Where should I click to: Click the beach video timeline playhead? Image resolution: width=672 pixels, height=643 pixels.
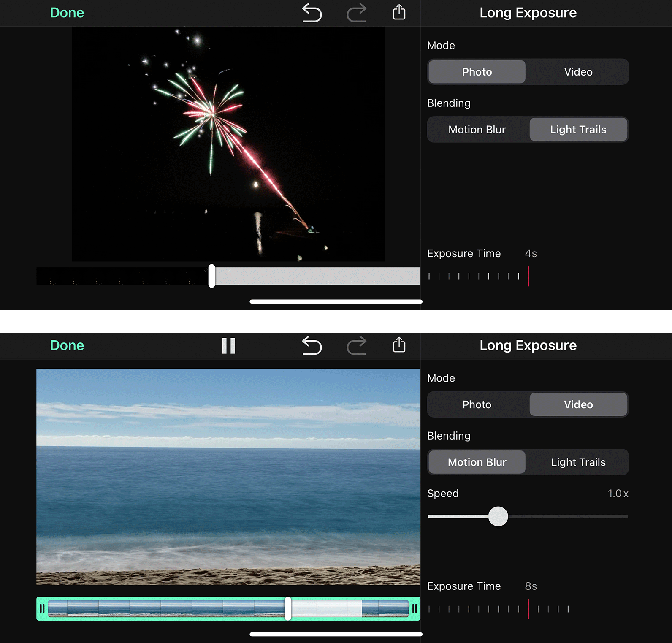[x=288, y=608]
